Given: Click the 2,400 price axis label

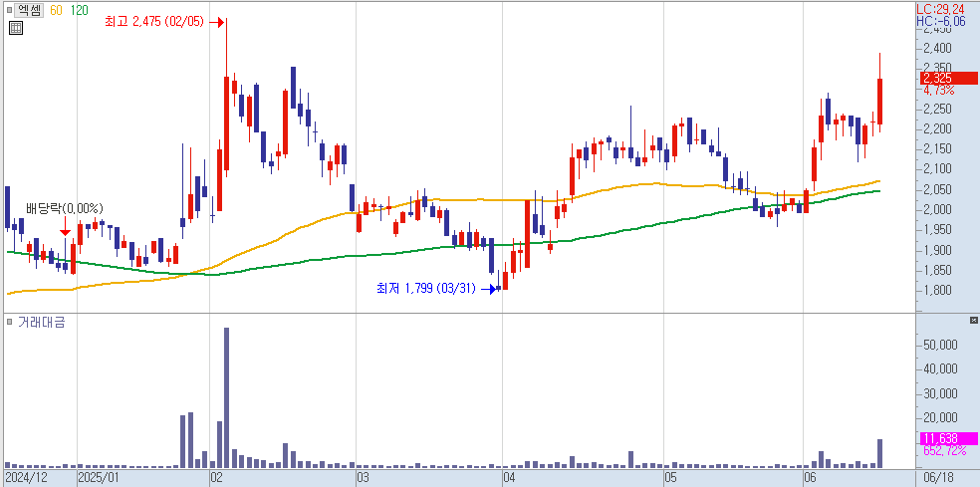Looking at the screenshot, I should tap(937, 48).
